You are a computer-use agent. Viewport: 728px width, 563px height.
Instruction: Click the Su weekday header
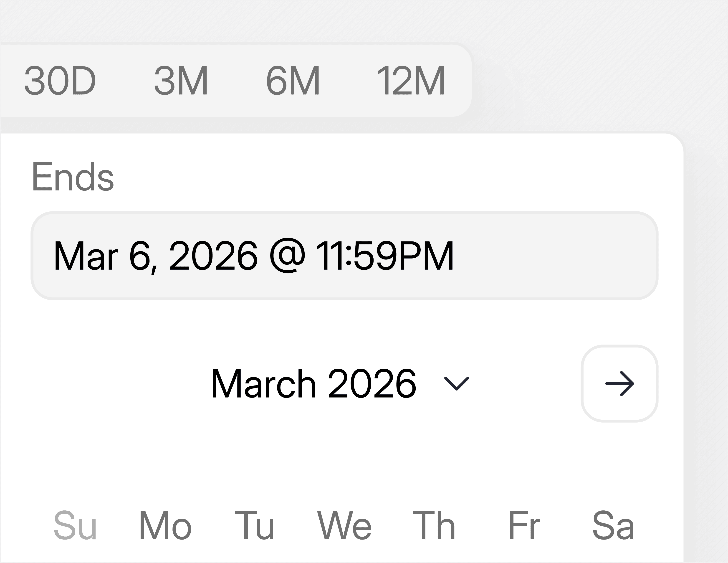pos(75,526)
